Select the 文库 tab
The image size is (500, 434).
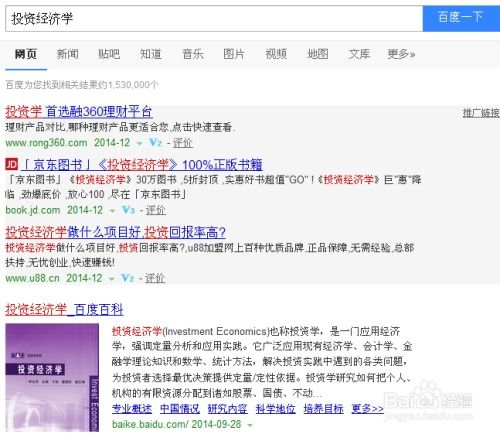coord(359,54)
